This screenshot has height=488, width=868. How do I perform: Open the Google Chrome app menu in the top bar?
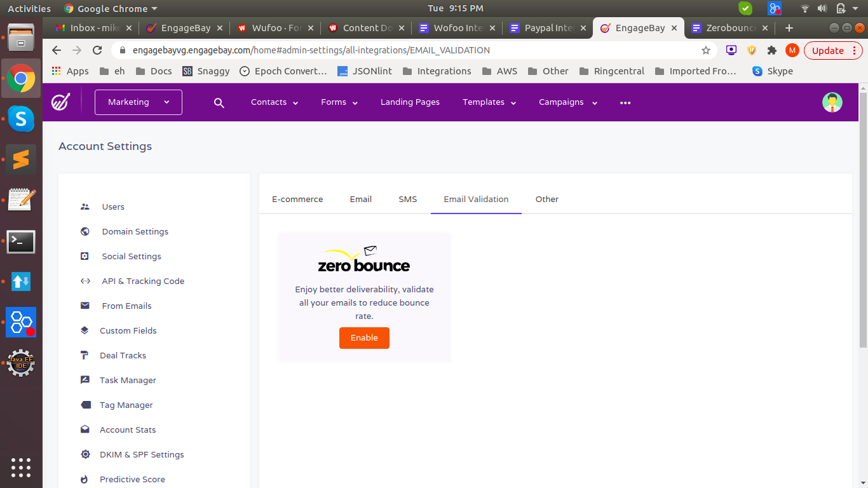point(111,8)
